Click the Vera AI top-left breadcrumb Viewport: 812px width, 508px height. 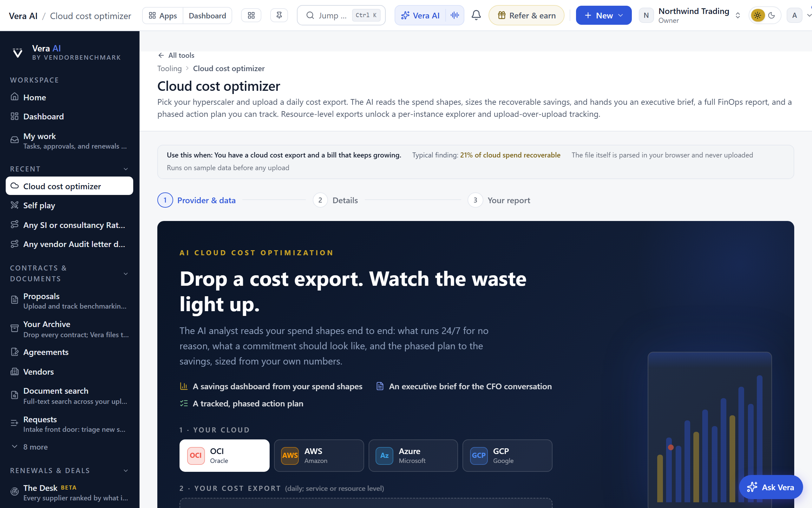[x=23, y=16]
